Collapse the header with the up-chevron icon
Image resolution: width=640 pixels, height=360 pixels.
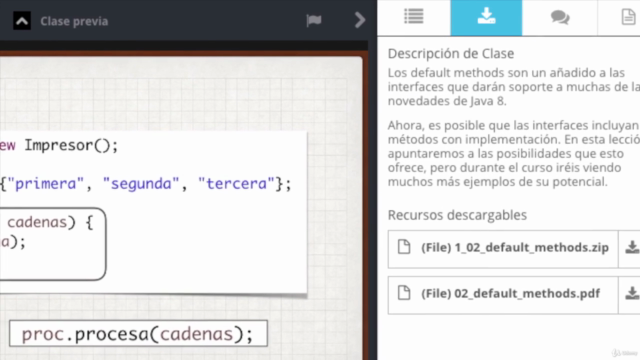click(22, 21)
